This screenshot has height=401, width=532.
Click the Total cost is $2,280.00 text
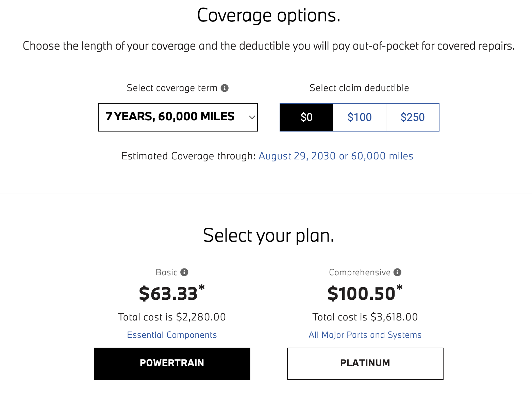click(172, 317)
